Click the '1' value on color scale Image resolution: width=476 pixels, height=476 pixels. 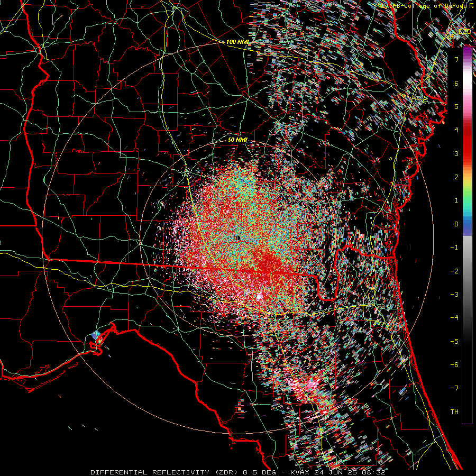point(456,200)
